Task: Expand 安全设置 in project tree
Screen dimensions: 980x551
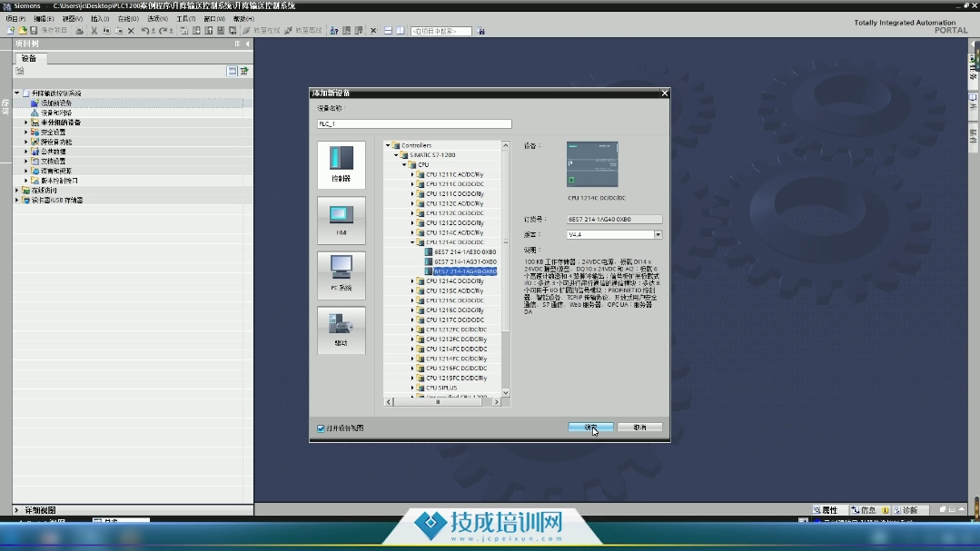Action: coord(26,133)
